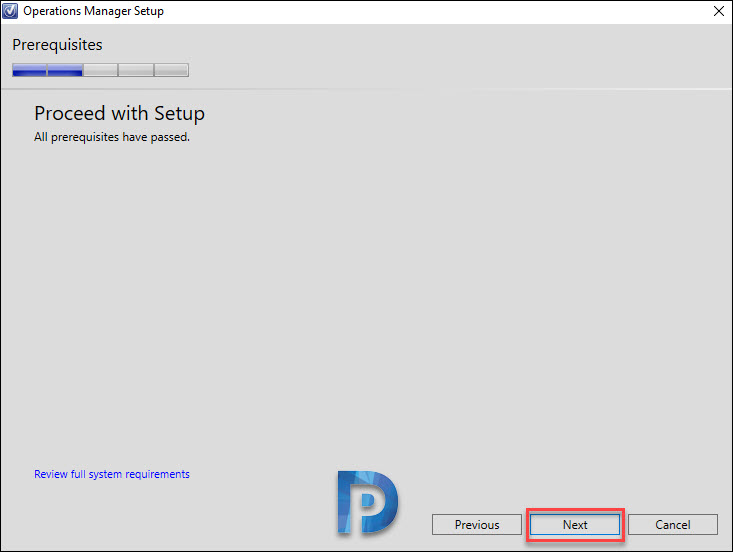Click the Prerequisites page title
Image resolution: width=733 pixels, height=552 pixels.
[x=57, y=45]
